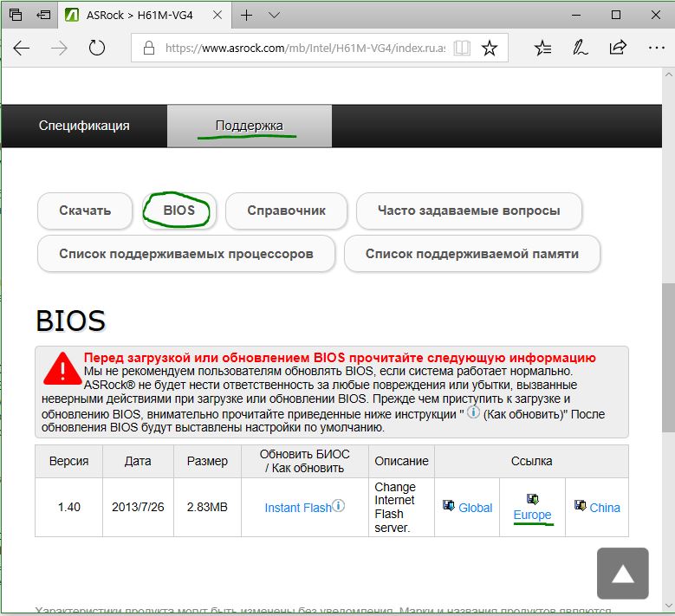The image size is (675, 616).
Task: Open Список поддерживаемых процессоров
Action: (x=186, y=254)
